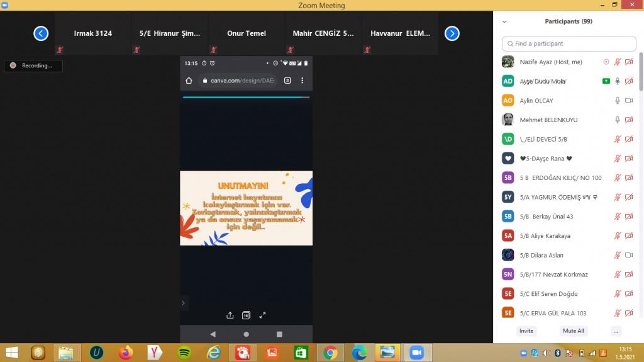Screen dimensions: 644x362
Task: Click the Canva share icon below slide
Action: [230, 315]
